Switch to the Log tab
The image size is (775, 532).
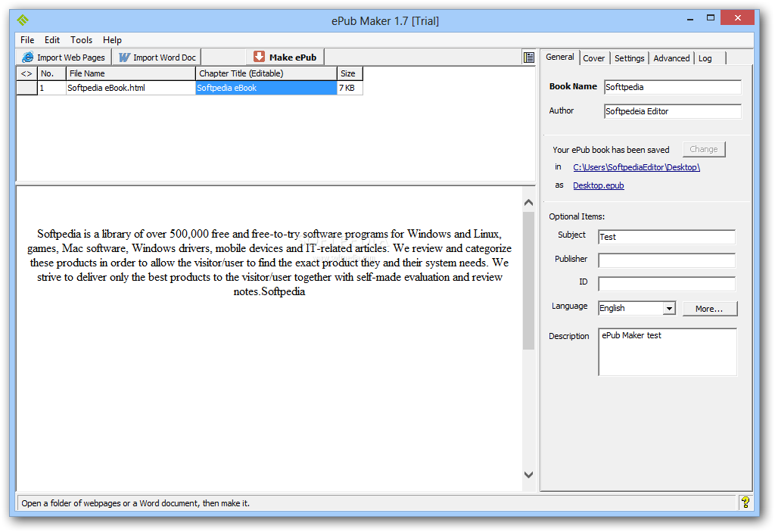click(x=705, y=58)
